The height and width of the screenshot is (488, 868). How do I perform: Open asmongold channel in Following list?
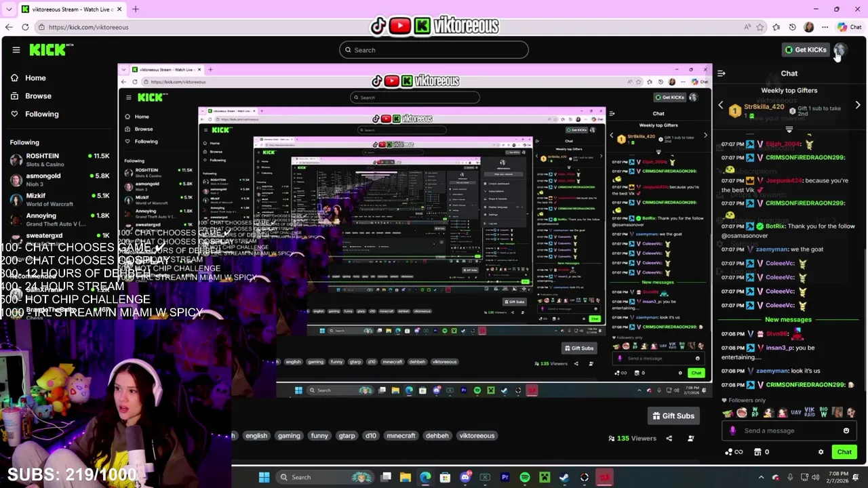pos(60,180)
